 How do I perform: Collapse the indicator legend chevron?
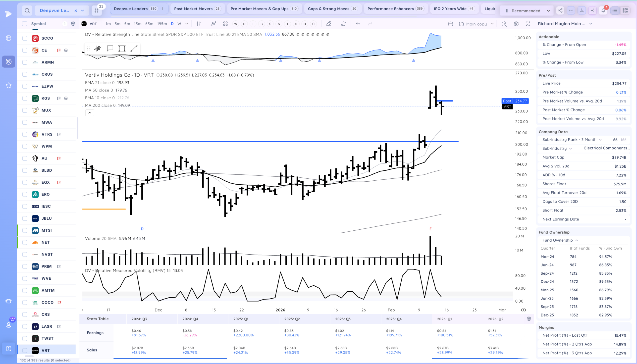(90, 113)
